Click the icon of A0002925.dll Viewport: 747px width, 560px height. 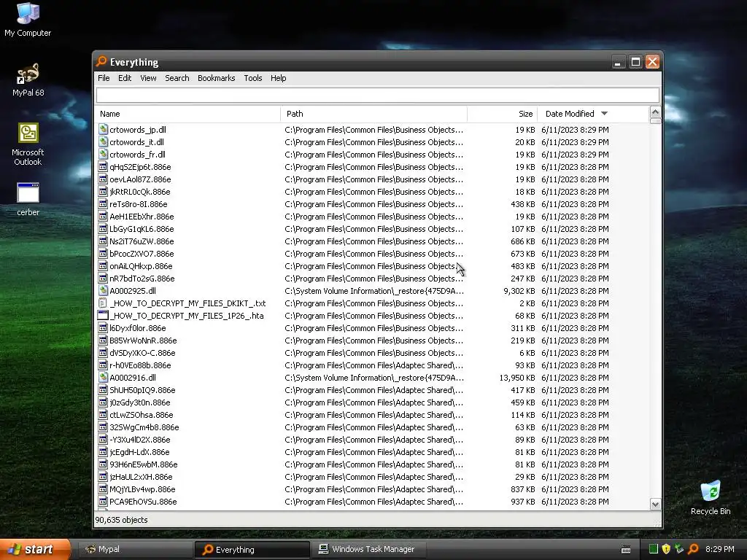tap(103, 290)
